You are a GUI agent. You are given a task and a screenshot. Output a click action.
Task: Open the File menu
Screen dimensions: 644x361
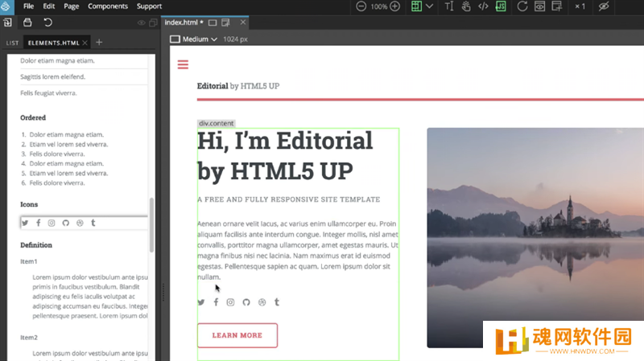[28, 6]
